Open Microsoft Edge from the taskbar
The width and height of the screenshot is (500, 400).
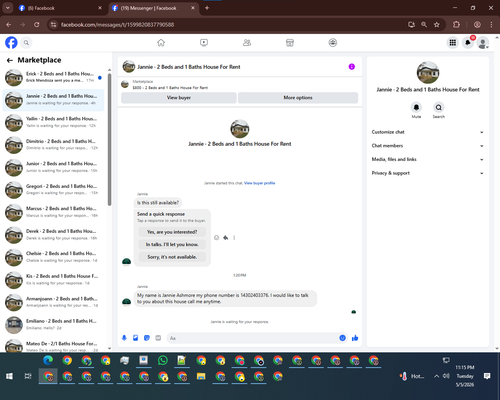(x=48, y=360)
